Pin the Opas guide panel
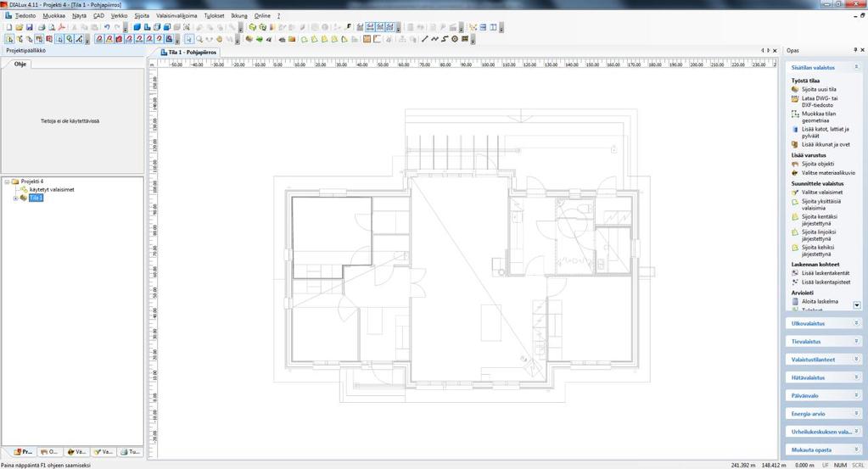The image size is (868, 469). coord(855,50)
